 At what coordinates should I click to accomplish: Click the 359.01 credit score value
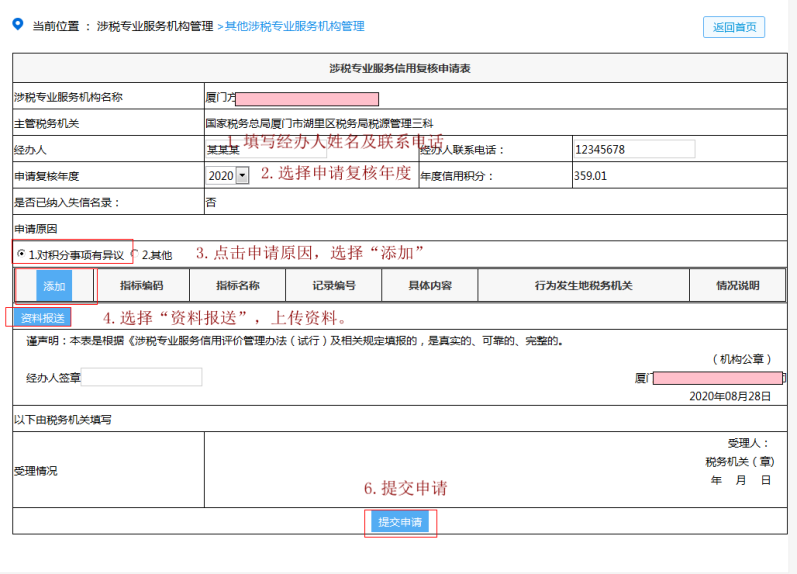coord(591,176)
